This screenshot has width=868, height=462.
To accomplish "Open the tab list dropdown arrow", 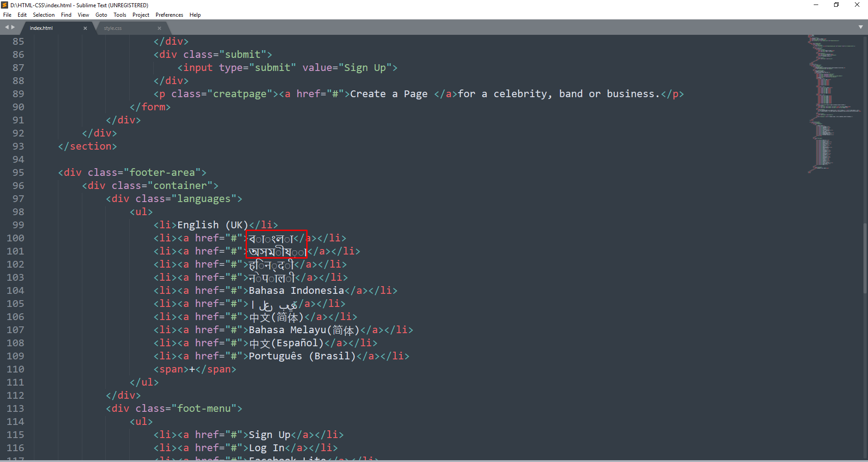I will click(x=860, y=27).
